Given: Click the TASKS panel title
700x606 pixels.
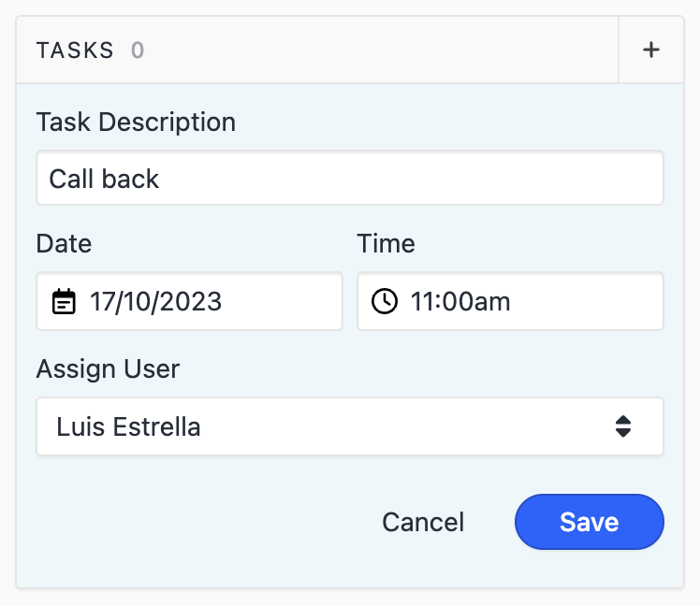Looking at the screenshot, I should click(x=75, y=50).
